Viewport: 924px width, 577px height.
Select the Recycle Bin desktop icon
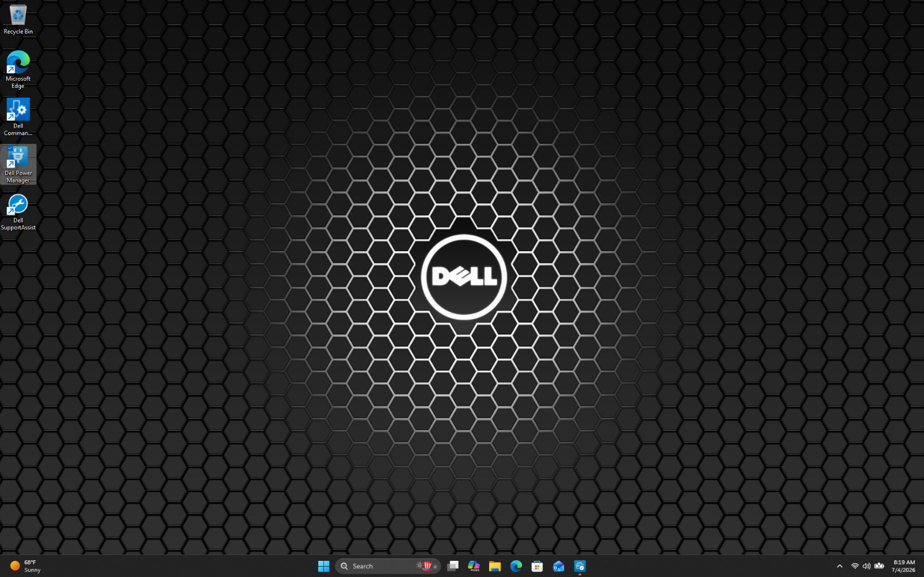[18, 20]
